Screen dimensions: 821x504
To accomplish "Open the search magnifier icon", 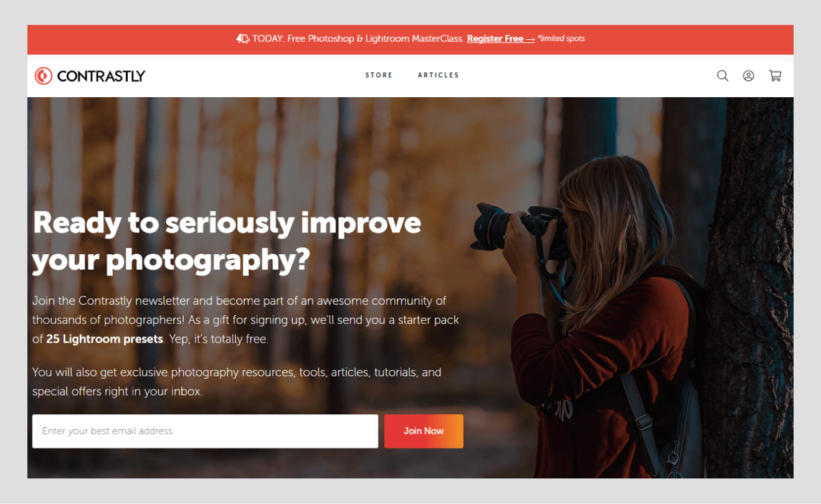I will click(x=723, y=76).
